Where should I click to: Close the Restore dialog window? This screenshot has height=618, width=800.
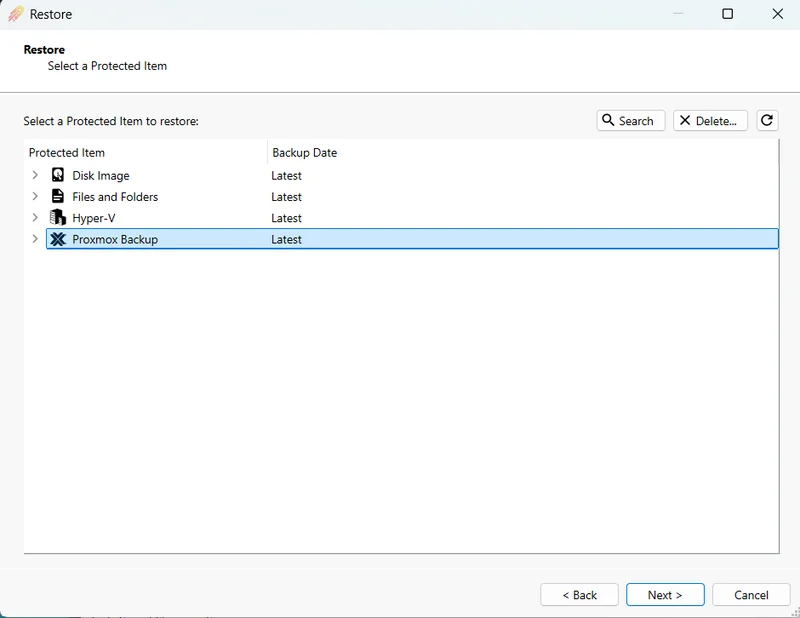(x=777, y=14)
